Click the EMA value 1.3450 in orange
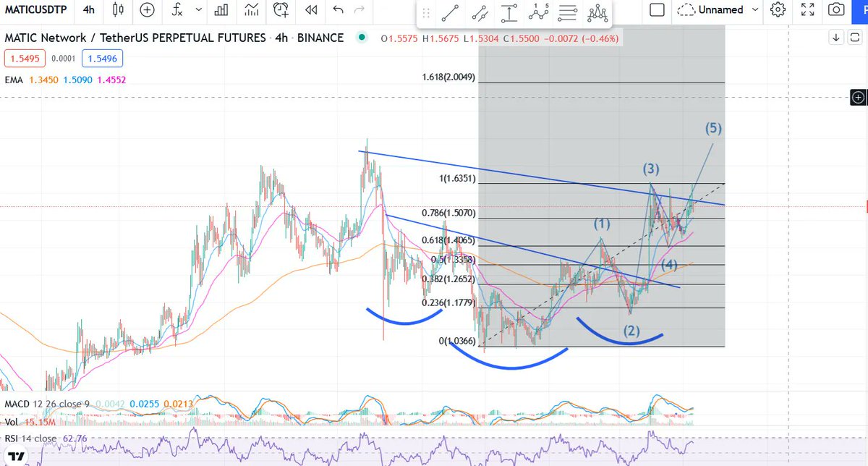The height and width of the screenshot is (466, 868). (x=43, y=81)
